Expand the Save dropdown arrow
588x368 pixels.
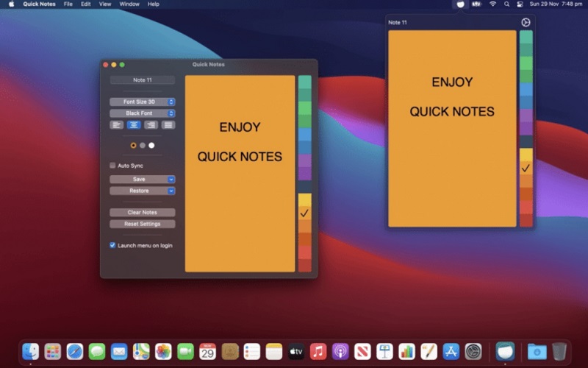coord(171,180)
